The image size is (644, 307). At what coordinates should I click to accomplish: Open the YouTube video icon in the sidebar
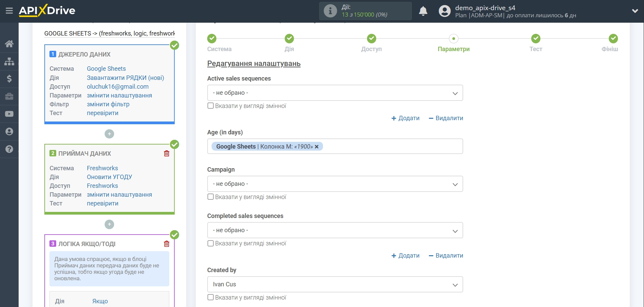[9, 114]
